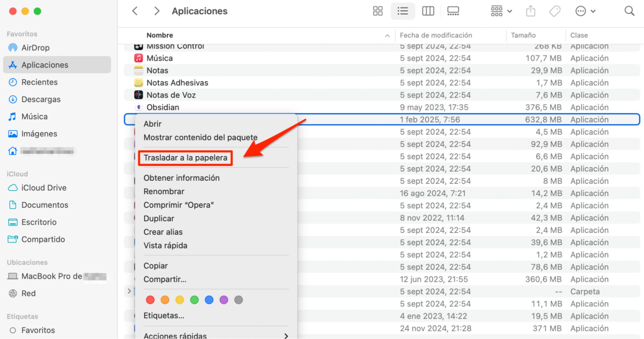Choose Trasladar a la papelera
Image resolution: width=644 pixels, height=339 pixels.
coord(185,158)
